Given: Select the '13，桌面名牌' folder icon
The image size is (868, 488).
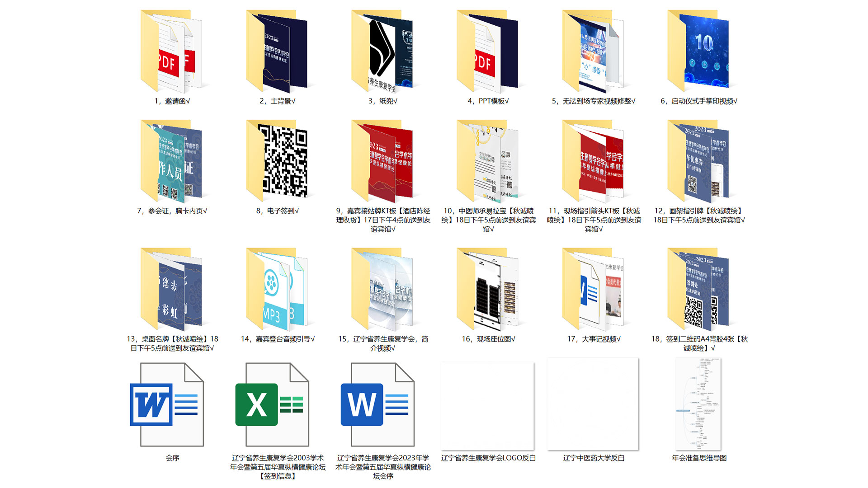Looking at the screenshot, I should point(172,290).
